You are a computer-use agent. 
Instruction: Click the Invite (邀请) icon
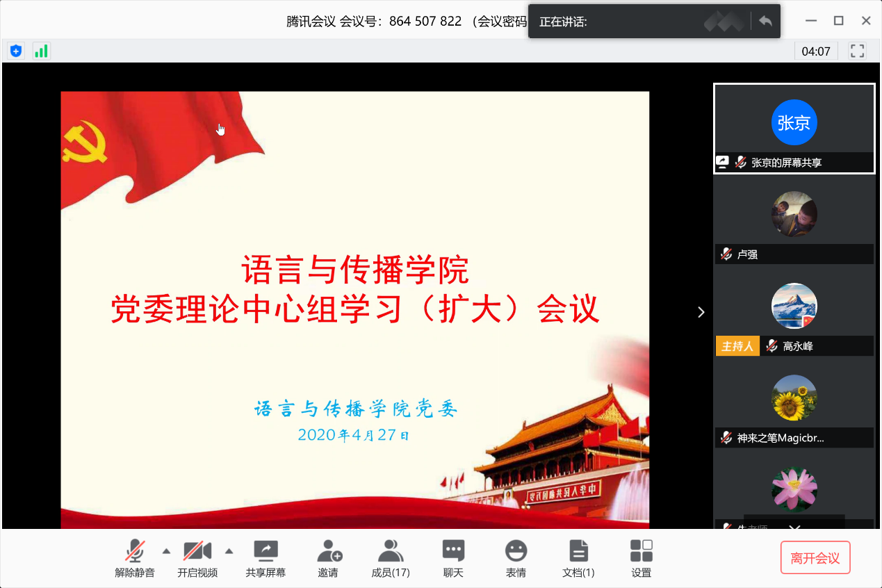click(329, 552)
